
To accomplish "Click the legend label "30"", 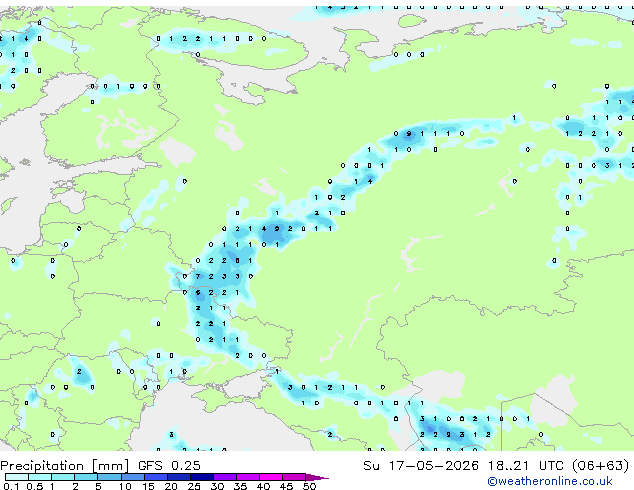I will pyautogui.click(x=217, y=486).
